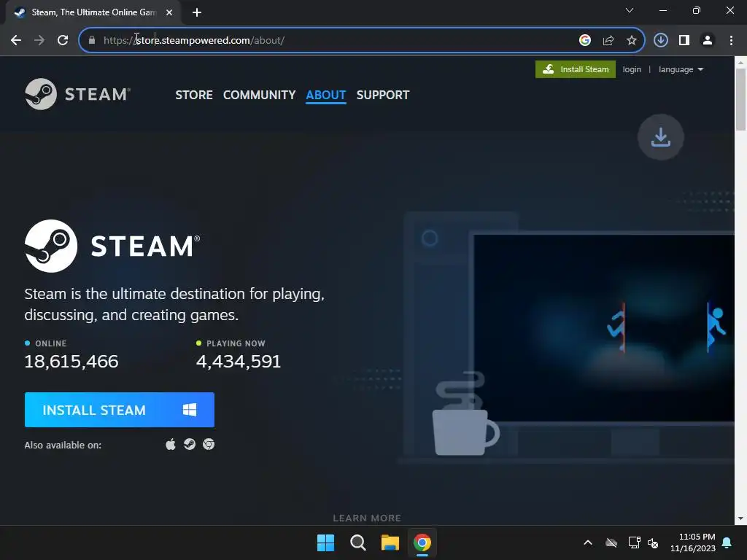747x560 pixels.
Task: Click the Chrome taskbar icon
Action: 422,542
